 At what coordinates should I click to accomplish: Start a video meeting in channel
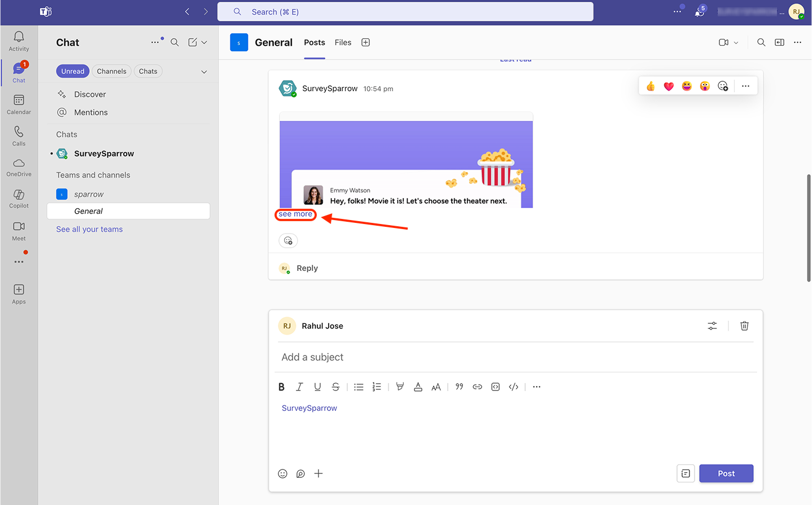[x=723, y=42]
